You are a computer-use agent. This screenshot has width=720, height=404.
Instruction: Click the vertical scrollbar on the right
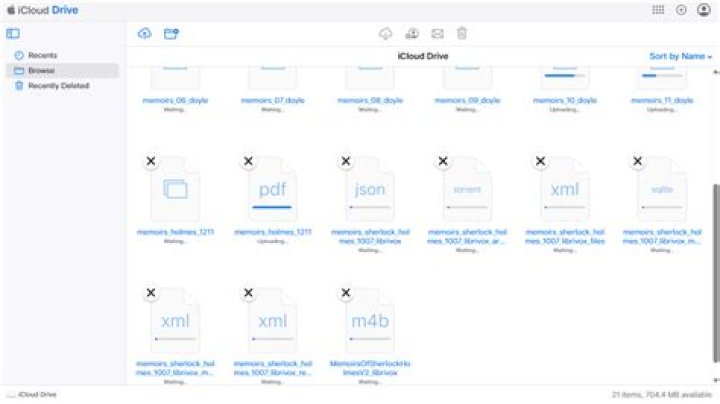(x=716, y=273)
